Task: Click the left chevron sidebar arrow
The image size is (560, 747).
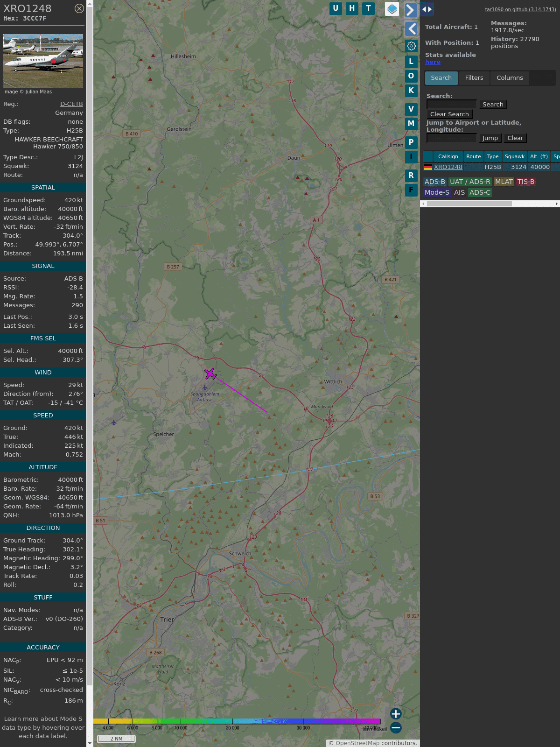Action: click(x=411, y=29)
